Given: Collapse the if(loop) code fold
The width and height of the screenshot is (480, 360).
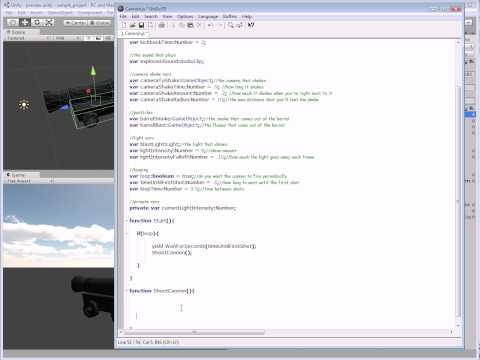Looking at the screenshot, I should 127,233.
